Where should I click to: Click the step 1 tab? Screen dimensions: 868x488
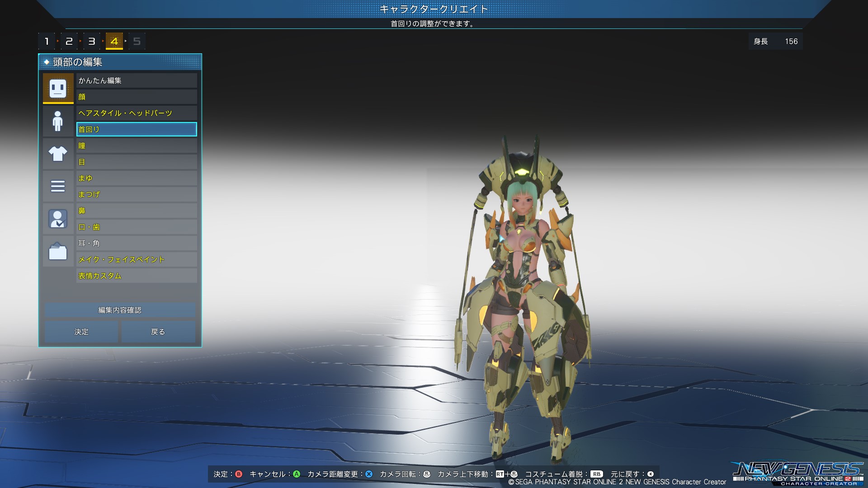(47, 42)
